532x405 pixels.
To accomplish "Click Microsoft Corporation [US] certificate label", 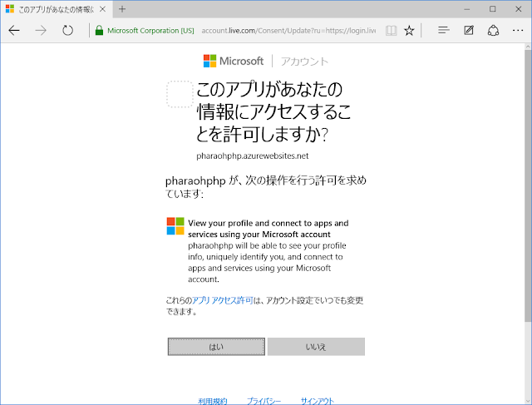I will 150,31.
